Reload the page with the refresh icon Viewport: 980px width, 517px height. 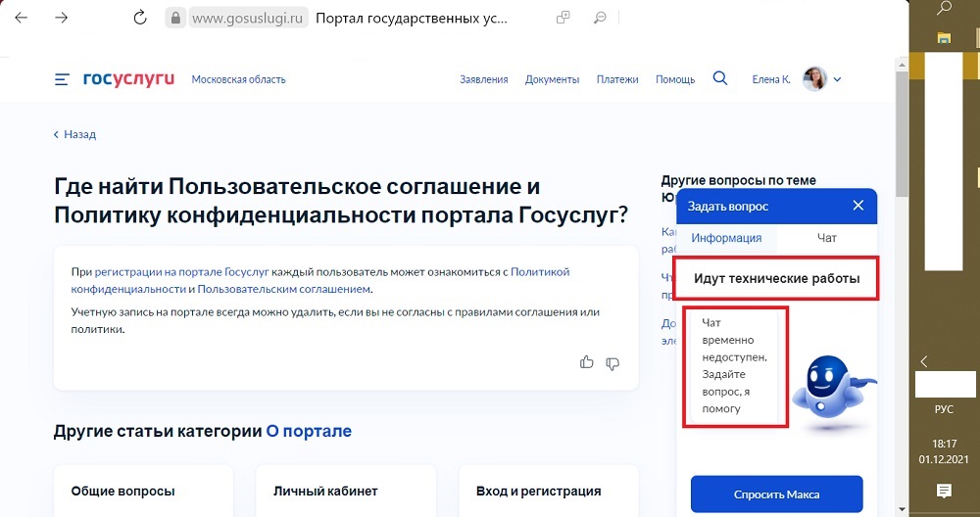[140, 18]
